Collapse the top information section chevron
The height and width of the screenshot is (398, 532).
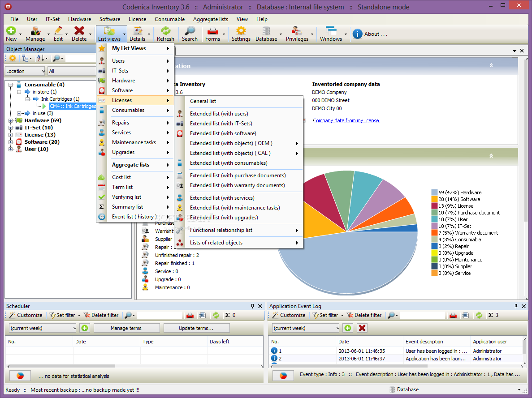[x=491, y=65]
